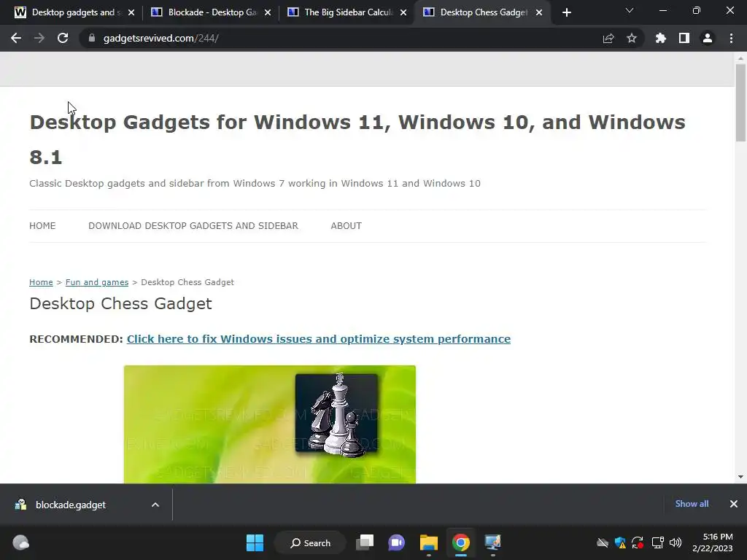Click the scrollbar down arrow
This screenshot has height=560, width=747.
[740, 477]
